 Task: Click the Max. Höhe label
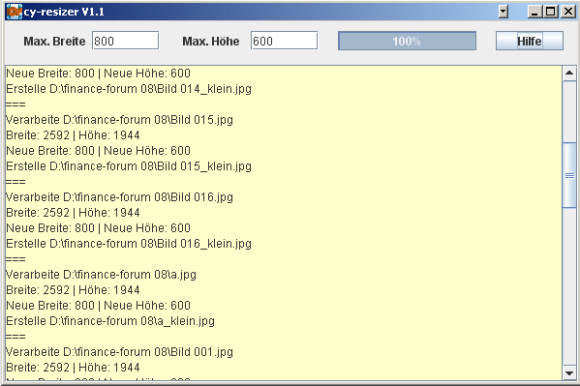[211, 41]
